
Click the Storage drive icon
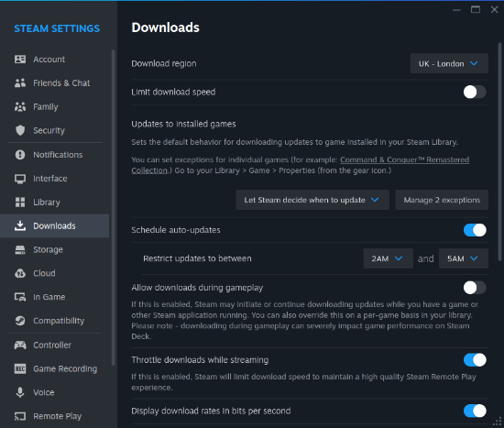click(20, 250)
